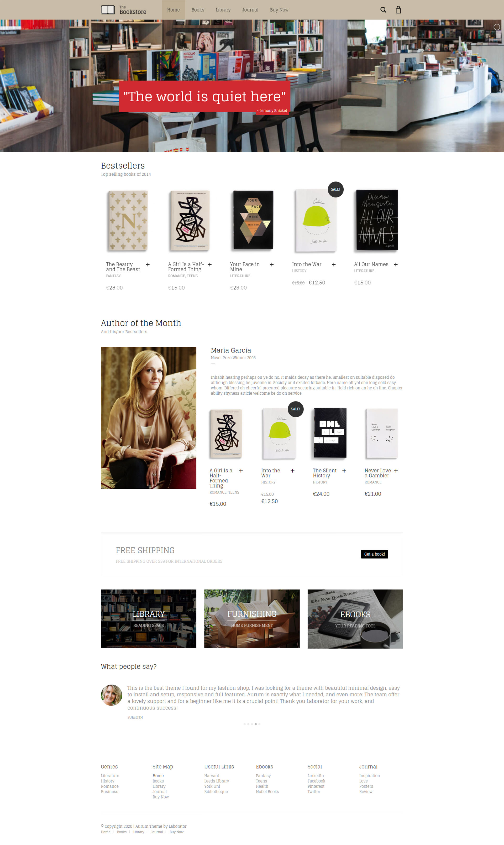
Task: Open the Into the War bestseller cover
Action: pos(316,220)
